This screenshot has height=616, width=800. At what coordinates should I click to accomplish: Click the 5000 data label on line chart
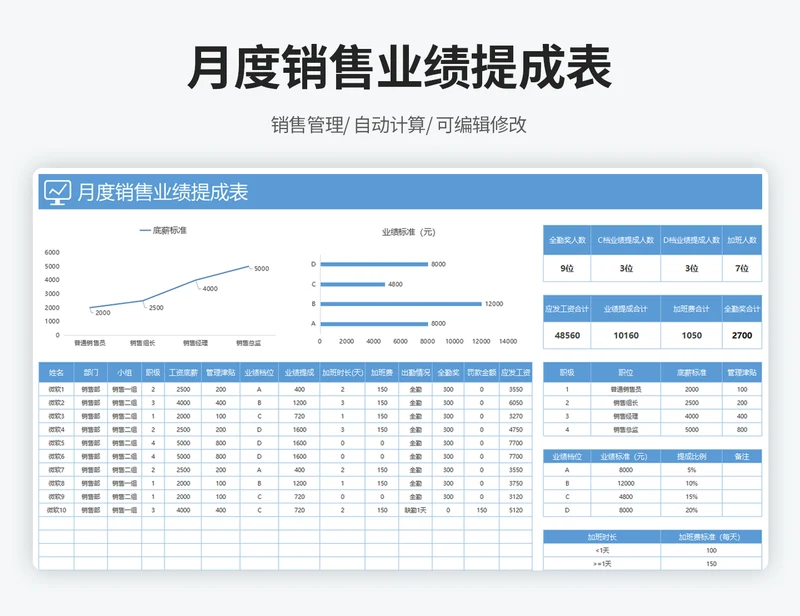[262, 268]
